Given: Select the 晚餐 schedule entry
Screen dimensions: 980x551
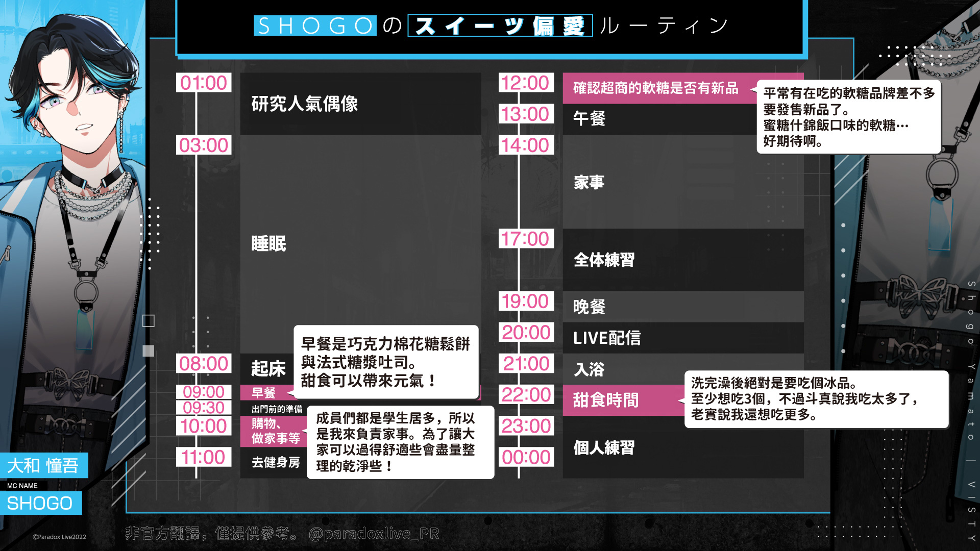Looking at the screenshot, I should click(683, 307).
